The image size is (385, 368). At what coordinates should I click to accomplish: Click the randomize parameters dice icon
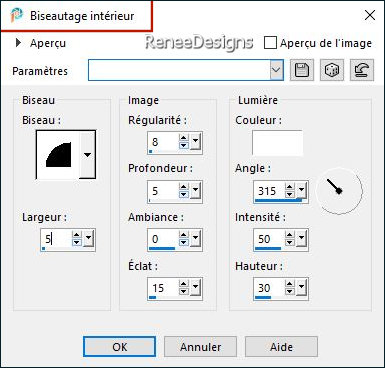(x=332, y=70)
